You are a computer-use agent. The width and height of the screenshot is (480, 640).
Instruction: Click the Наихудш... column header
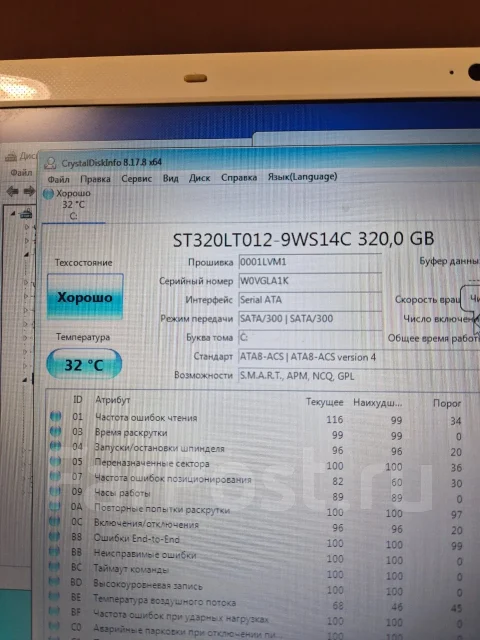(378, 403)
